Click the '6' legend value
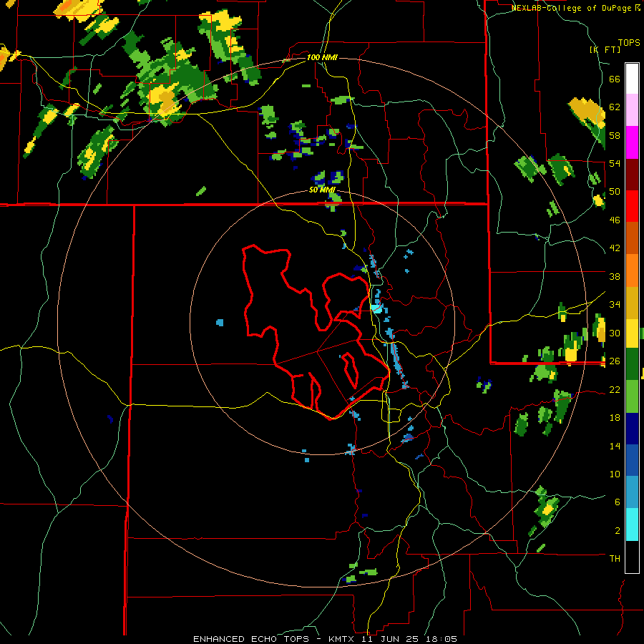The width and height of the screenshot is (644, 644). [x=617, y=502]
